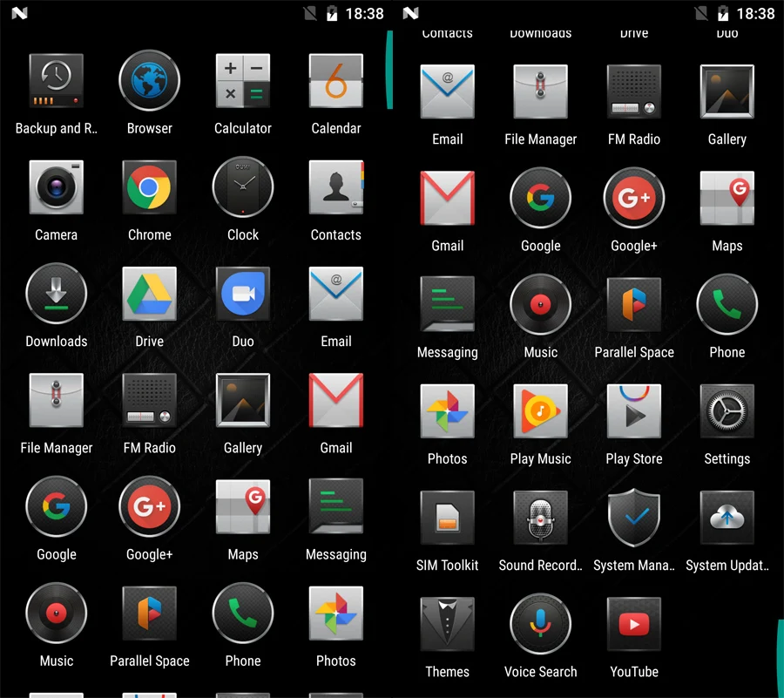Open the Clock app
Viewport: 784px width, 698px height.
pyautogui.click(x=242, y=187)
